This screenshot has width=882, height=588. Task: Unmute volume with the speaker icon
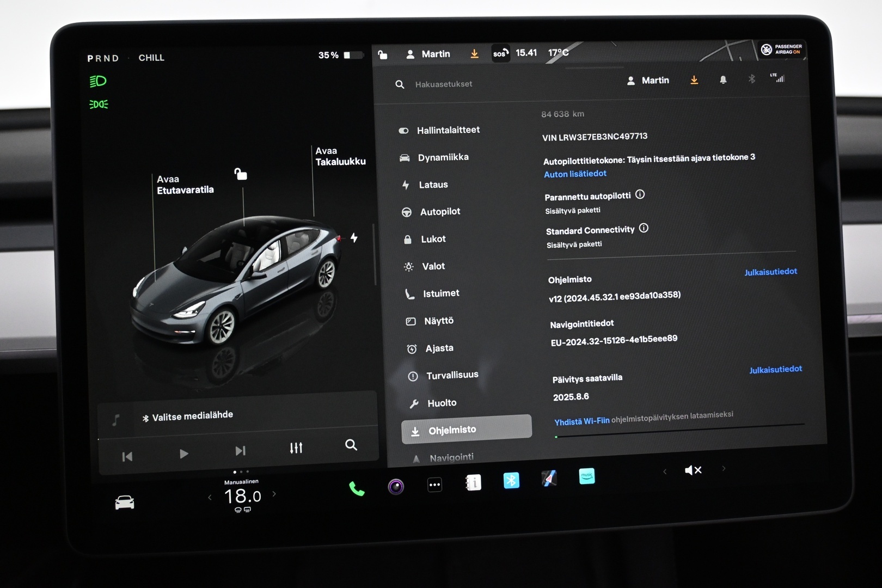693,470
